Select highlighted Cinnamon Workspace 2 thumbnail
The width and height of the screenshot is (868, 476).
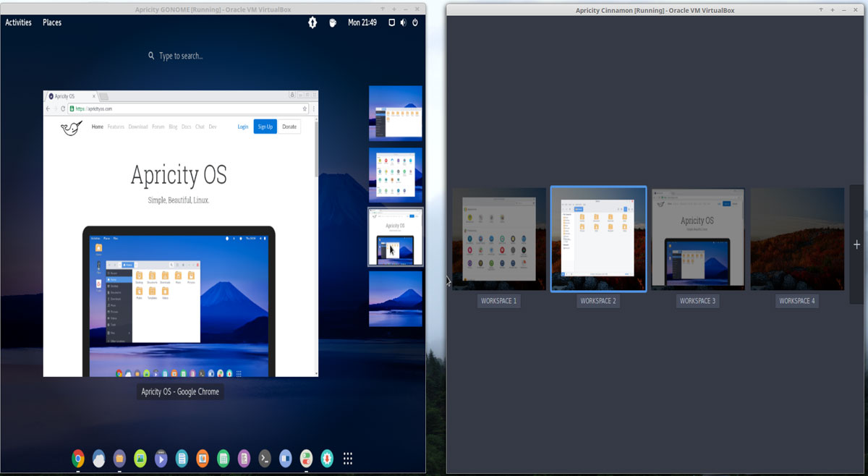coord(598,239)
